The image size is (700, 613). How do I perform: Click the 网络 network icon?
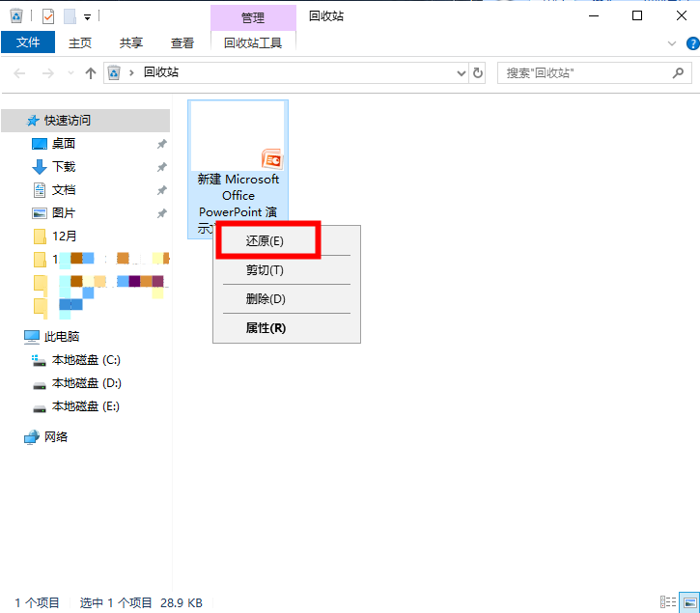point(32,437)
